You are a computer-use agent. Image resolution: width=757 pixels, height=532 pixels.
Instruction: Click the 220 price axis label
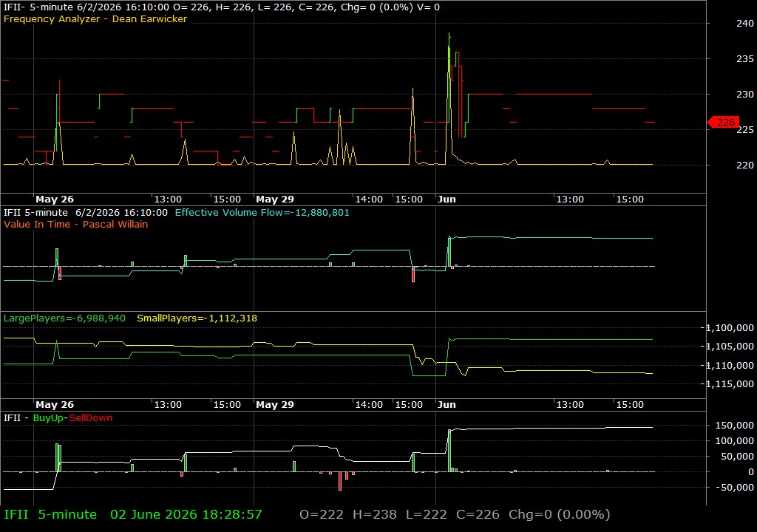pyautogui.click(x=745, y=165)
